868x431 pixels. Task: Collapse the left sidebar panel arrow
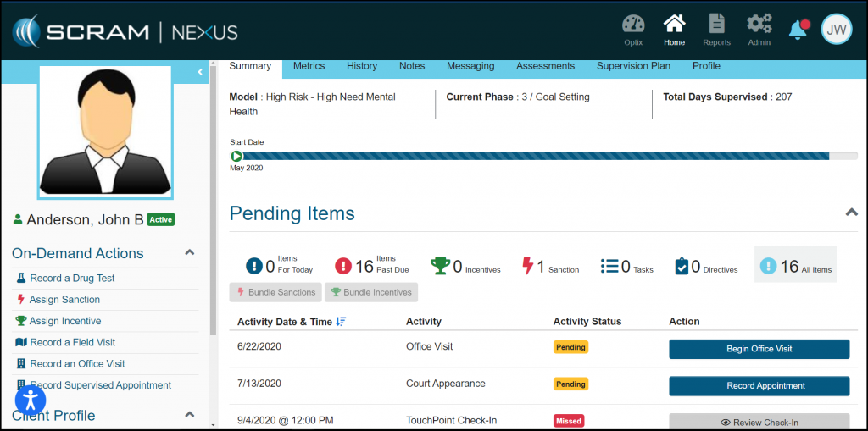[200, 72]
